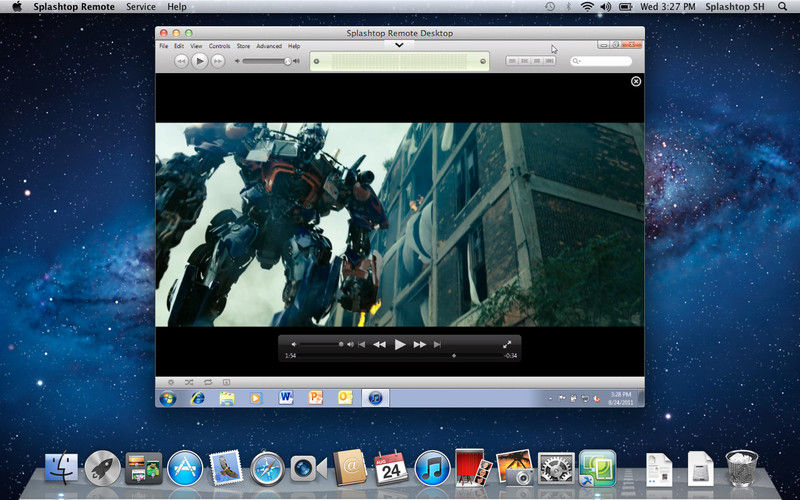Open the App Store from Dock

(185, 468)
